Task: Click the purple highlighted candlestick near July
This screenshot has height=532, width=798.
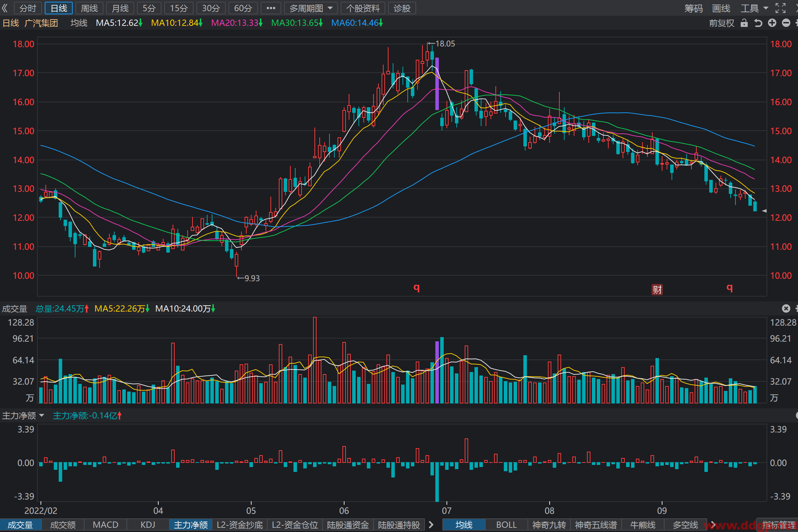Action: [437, 84]
